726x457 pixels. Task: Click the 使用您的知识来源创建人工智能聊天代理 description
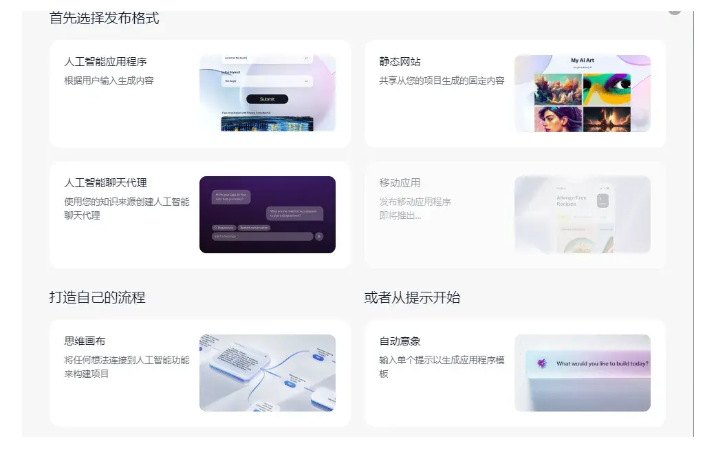point(125,208)
